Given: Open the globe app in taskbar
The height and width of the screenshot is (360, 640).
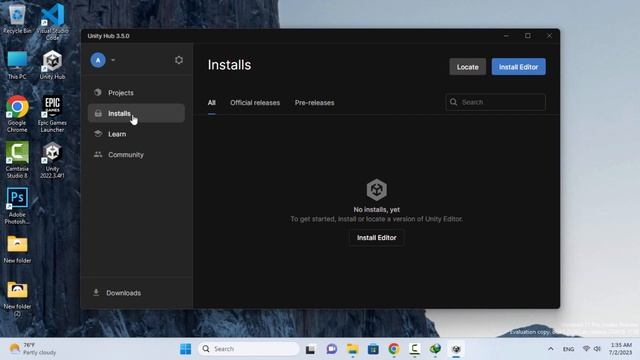Looking at the screenshot, I should tap(436, 349).
